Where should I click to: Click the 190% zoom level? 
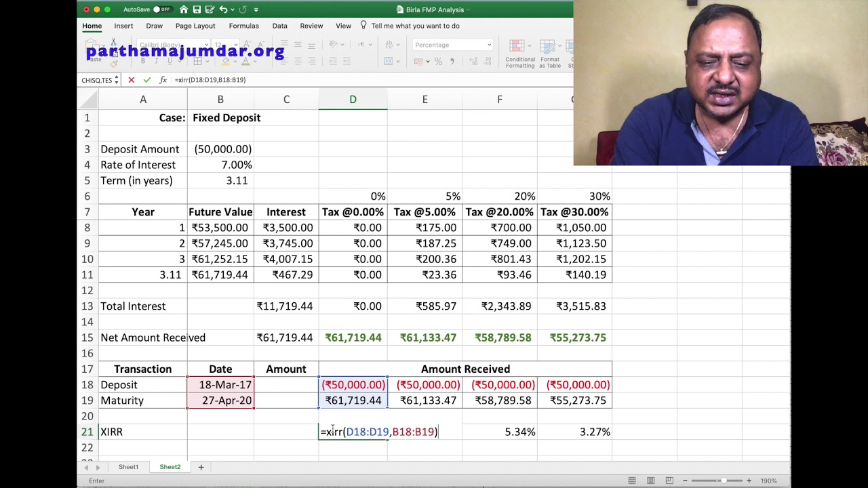(768, 481)
